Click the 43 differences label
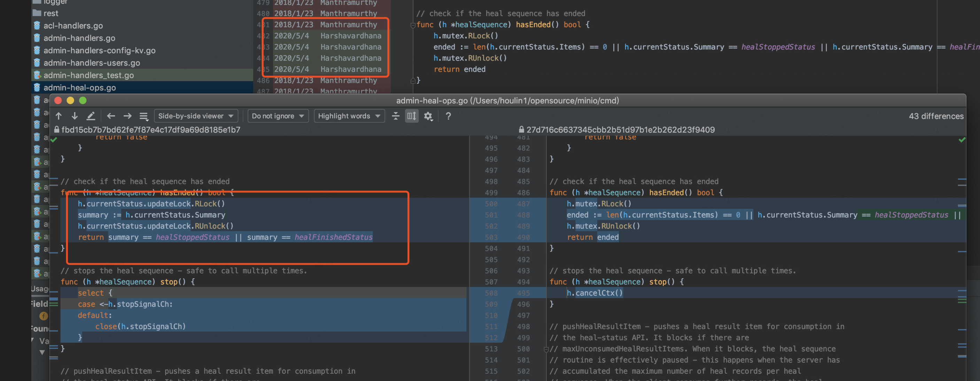 click(936, 116)
